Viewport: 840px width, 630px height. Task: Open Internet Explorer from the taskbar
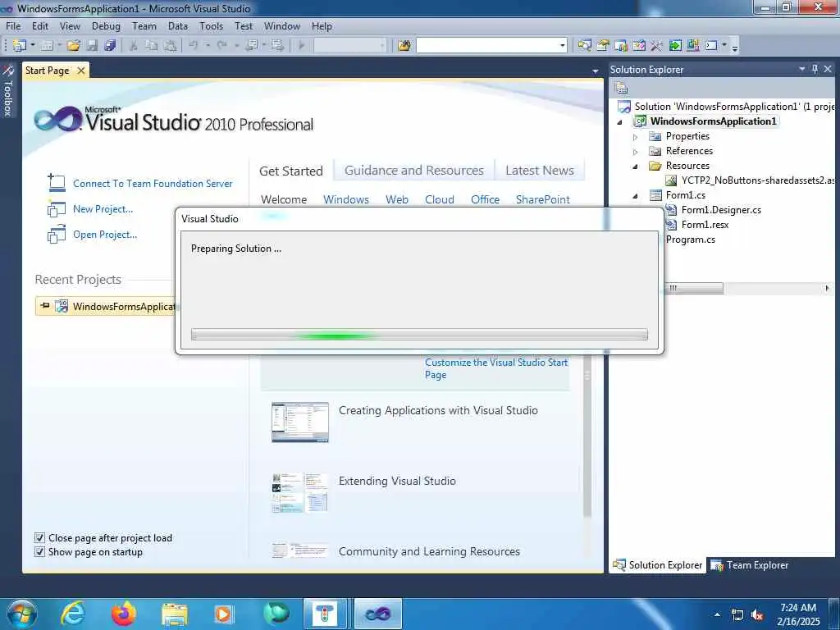pyautogui.click(x=73, y=614)
